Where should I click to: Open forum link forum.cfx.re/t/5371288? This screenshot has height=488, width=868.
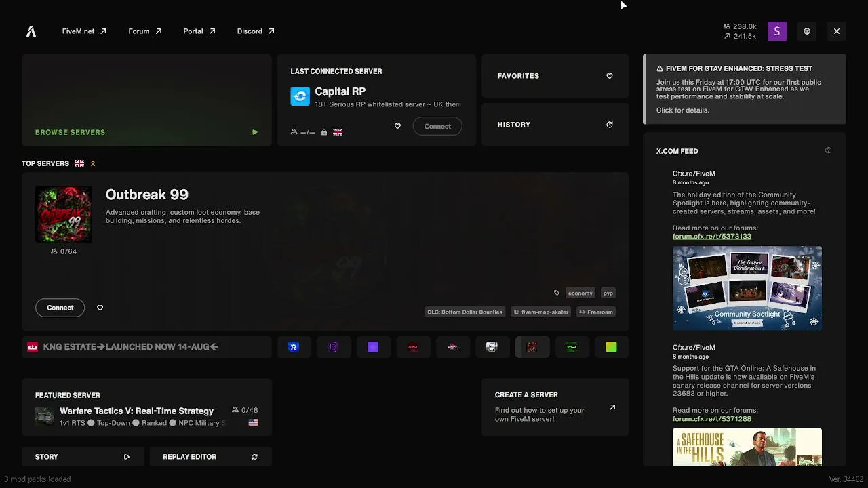712,419
